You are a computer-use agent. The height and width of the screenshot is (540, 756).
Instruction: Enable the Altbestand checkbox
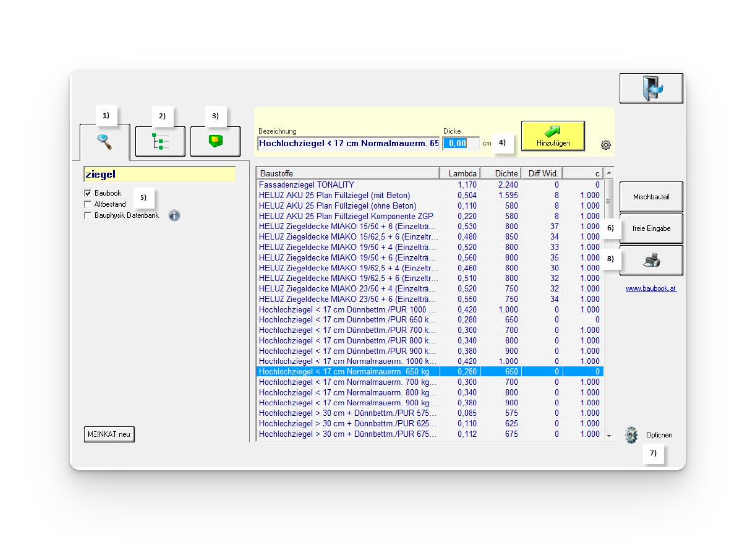88,204
